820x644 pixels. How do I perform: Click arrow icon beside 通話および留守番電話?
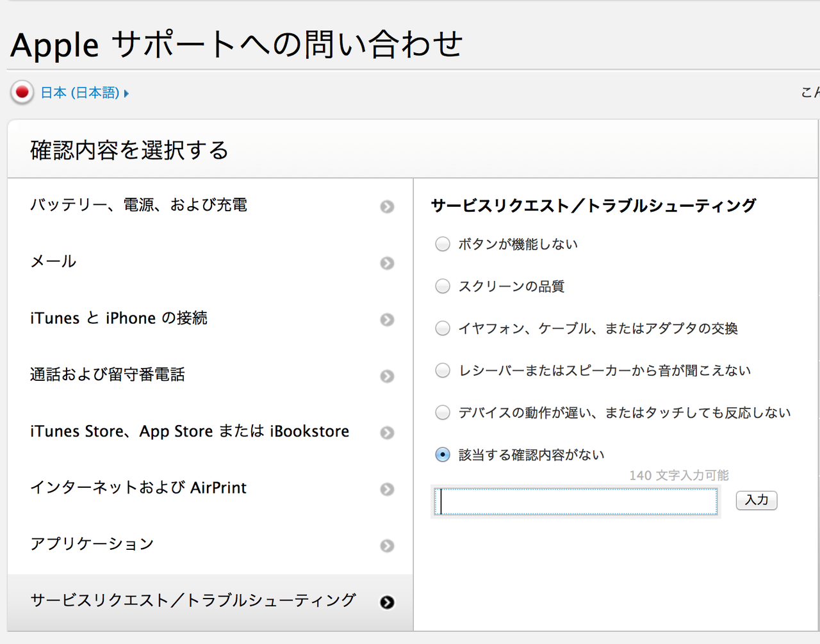tap(387, 376)
